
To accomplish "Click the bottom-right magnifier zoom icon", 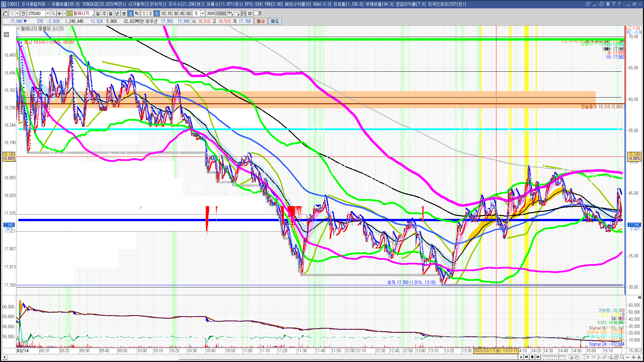I will tap(623, 357).
